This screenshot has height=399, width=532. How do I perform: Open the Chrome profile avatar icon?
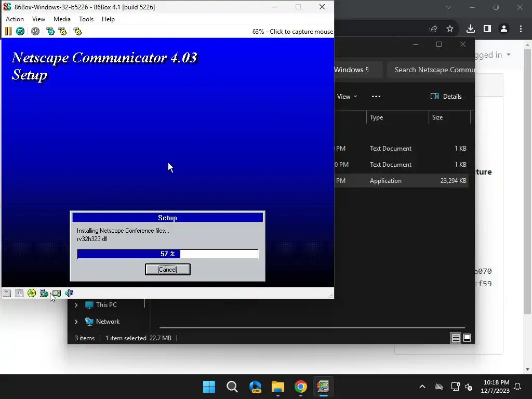click(504, 29)
